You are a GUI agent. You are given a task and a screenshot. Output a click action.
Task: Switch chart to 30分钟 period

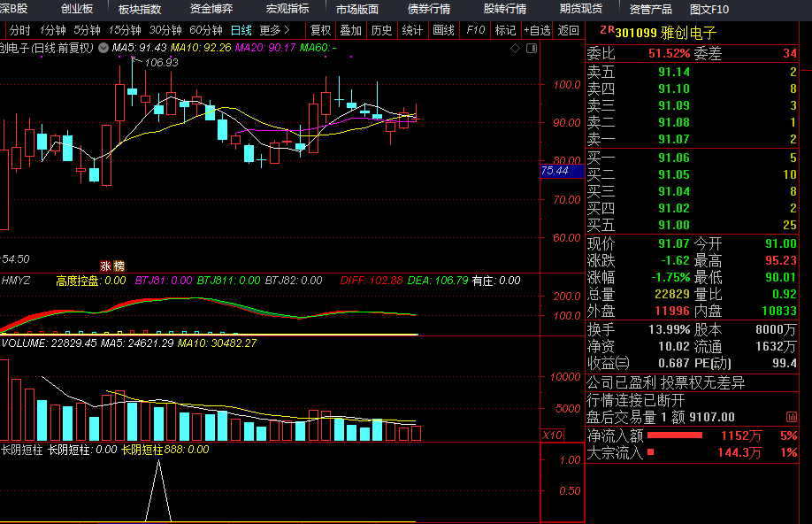pyautogui.click(x=165, y=31)
